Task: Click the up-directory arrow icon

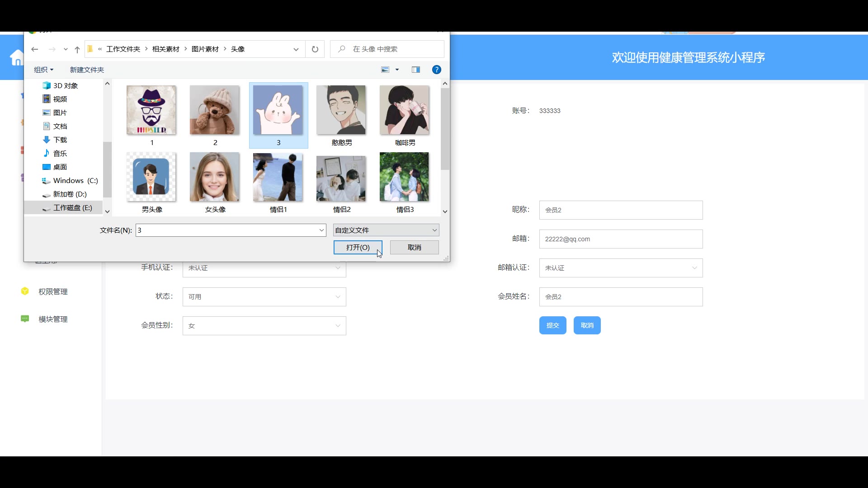Action: [x=77, y=49]
